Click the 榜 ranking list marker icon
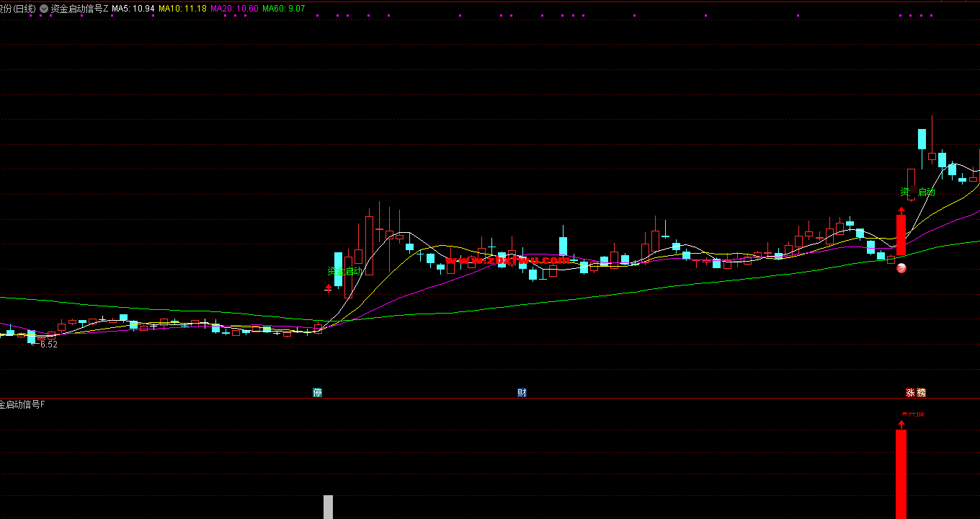This screenshot has height=519, width=980. coord(921,393)
